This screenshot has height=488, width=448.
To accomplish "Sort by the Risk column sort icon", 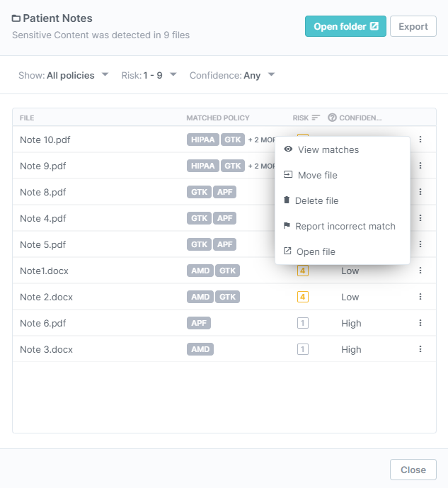I will [316, 118].
